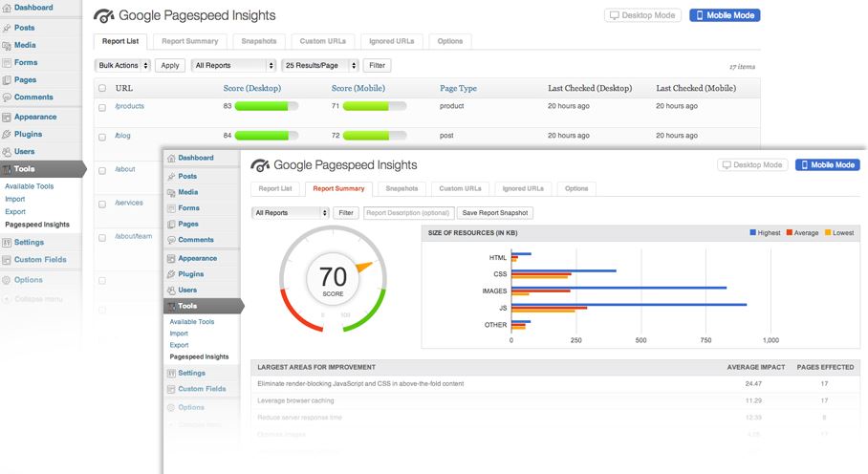The image size is (868, 474).
Task: Expand the 25 Results/Page dropdown
Action: (x=320, y=66)
